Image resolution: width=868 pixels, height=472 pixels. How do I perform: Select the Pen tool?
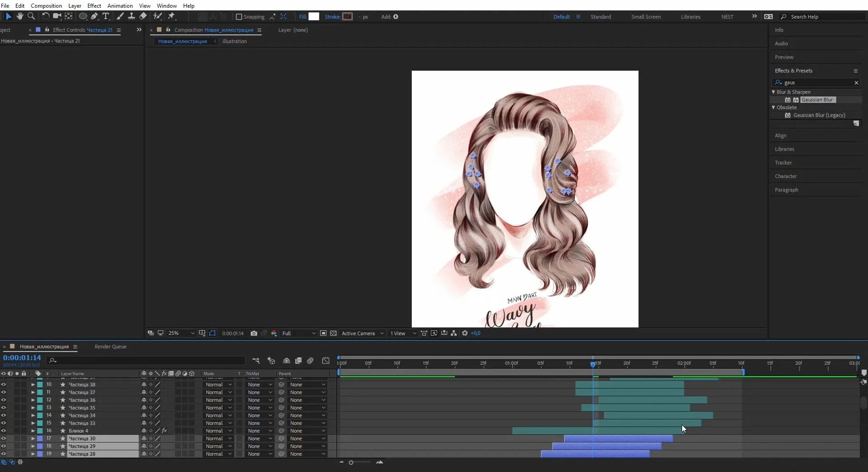click(94, 16)
